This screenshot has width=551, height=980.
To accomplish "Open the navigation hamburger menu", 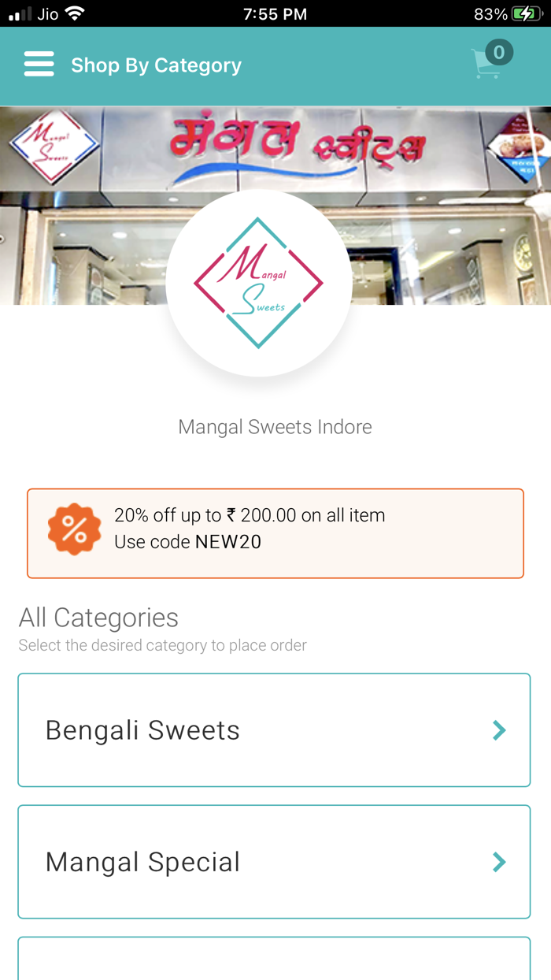I will point(39,64).
